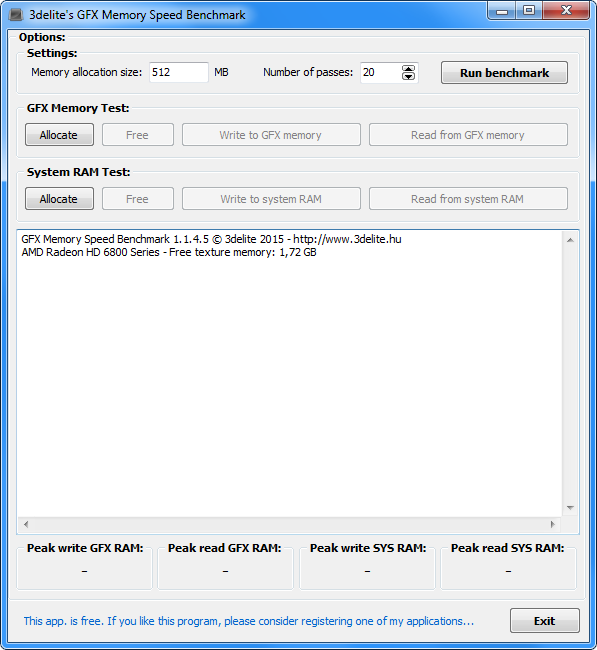Click the GFX Memory Speed Benchmark 1.1.4.5 log line
This screenshot has width=597, height=650.
211,239
